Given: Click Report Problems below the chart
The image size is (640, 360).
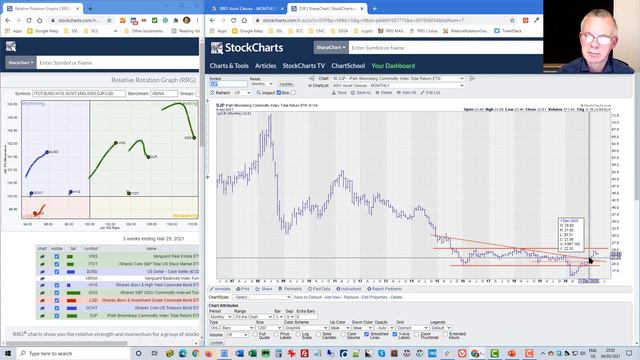Looking at the screenshot, I should point(384,289).
